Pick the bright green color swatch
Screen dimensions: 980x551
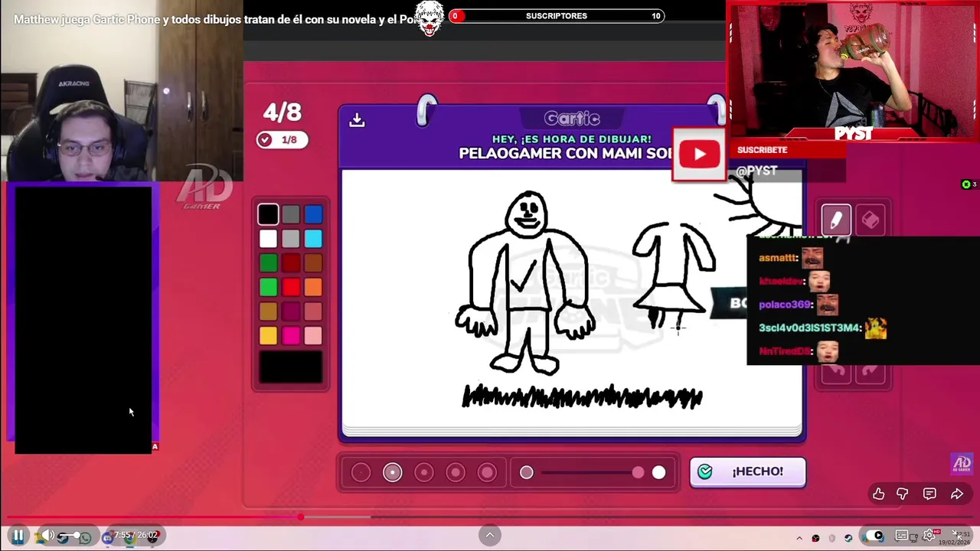pyautogui.click(x=268, y=288)
